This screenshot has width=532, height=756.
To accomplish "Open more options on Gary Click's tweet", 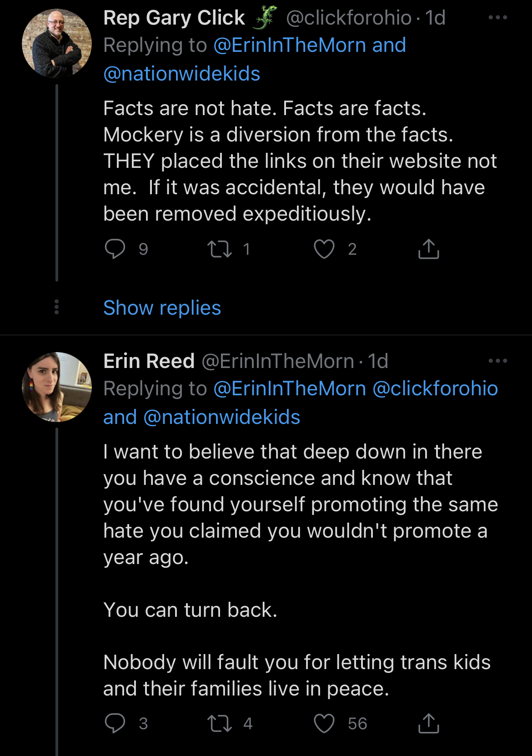I will [x=497, y=18].
